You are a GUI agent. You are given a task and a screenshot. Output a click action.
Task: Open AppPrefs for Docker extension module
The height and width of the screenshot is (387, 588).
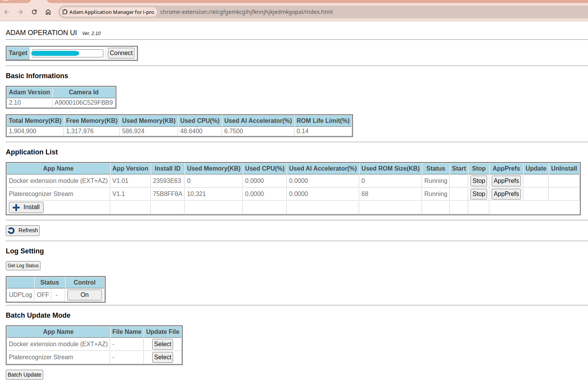(506, 181)
